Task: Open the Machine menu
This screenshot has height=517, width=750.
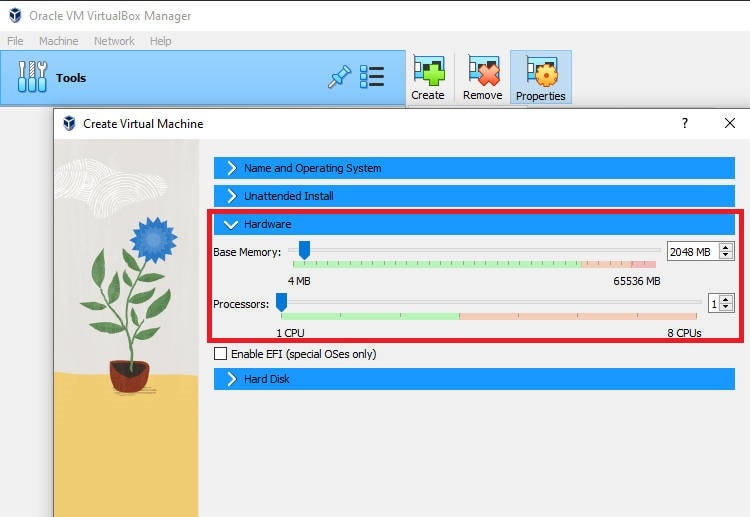Action: point(58,41)
